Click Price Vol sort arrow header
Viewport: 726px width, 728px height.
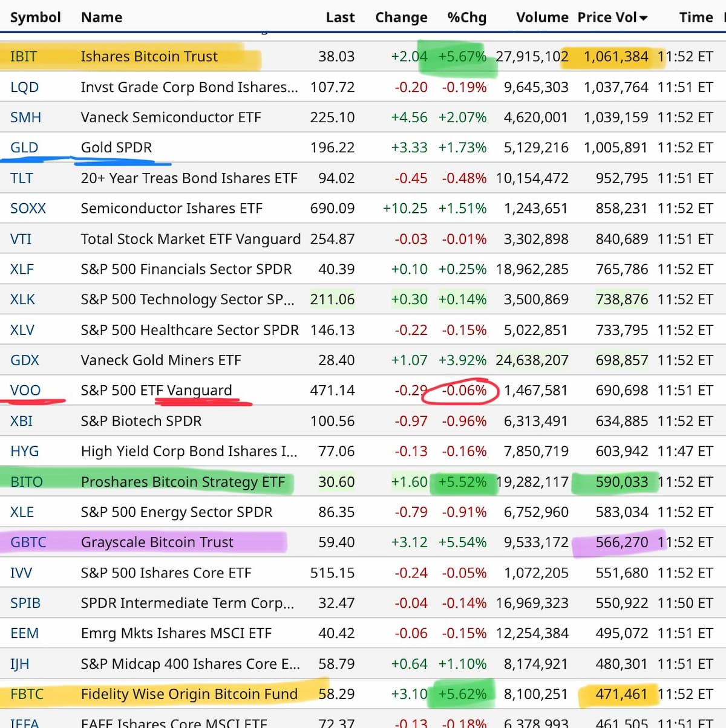tap(612, 18)
